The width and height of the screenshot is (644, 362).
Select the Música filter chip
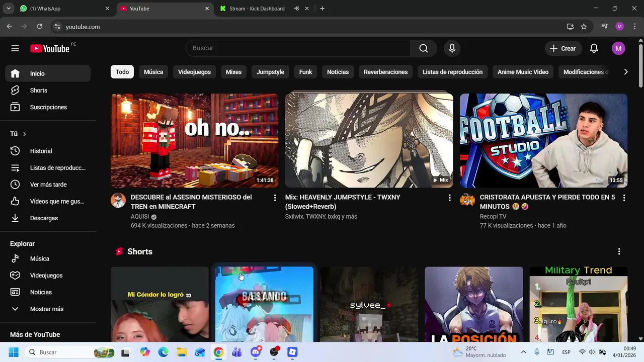click(153, 72)
